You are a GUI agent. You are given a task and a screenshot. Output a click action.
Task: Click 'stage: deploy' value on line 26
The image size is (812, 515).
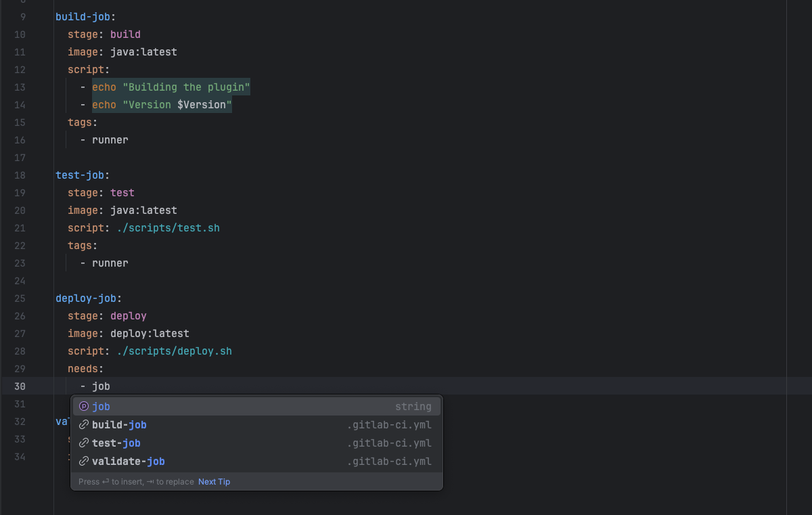click(129, 316)
